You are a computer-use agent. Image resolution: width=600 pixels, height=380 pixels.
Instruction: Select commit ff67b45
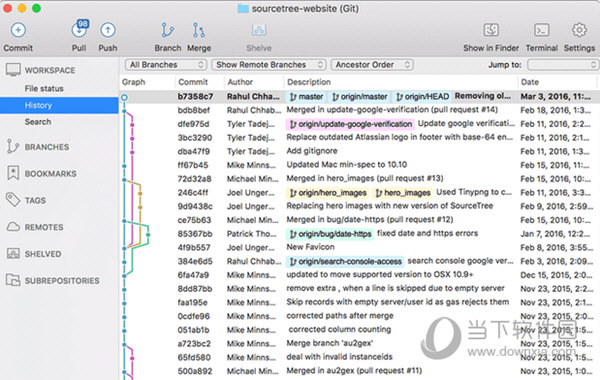(359, 165)
